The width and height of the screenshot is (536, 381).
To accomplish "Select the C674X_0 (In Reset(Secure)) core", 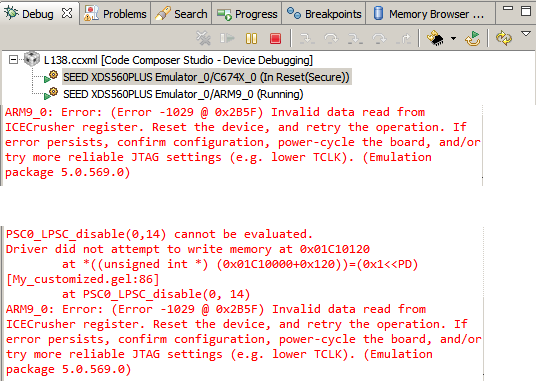I will tap(206, 77).
